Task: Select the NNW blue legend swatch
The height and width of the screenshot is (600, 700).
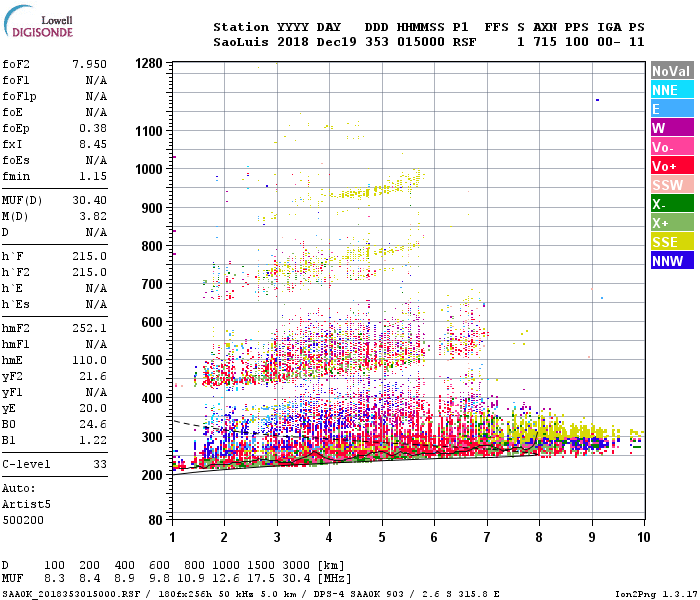Action: pos(672,261)
